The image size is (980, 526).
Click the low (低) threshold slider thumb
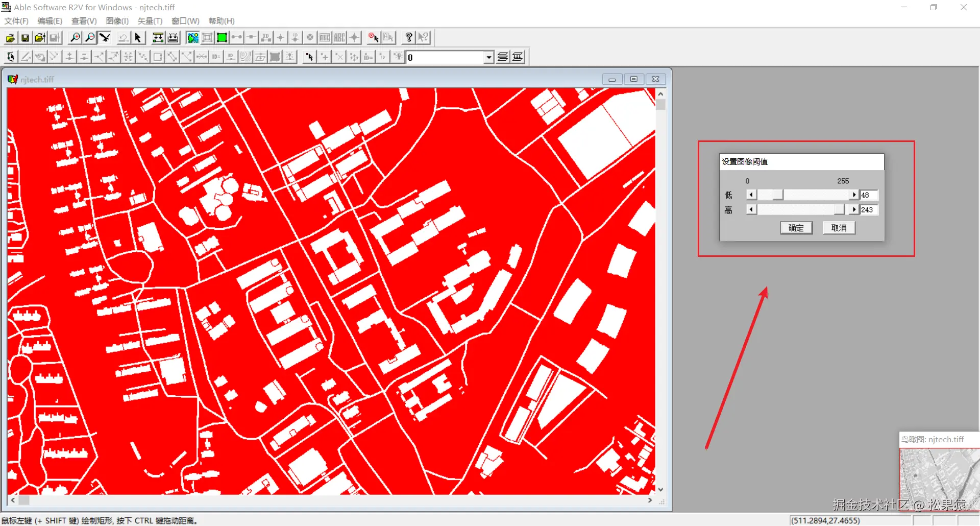pyautogui.click(x=777, y=195)
